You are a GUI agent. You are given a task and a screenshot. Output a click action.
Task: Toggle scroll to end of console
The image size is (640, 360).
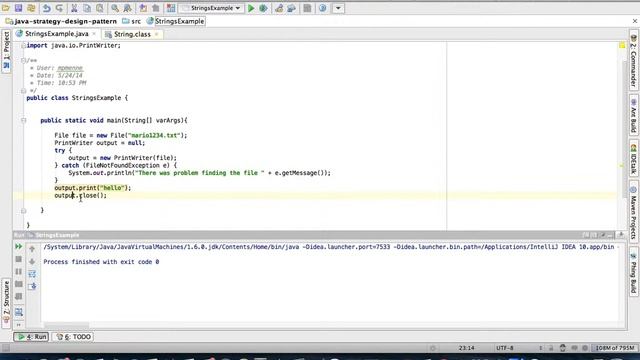click(x=32, y=286)
